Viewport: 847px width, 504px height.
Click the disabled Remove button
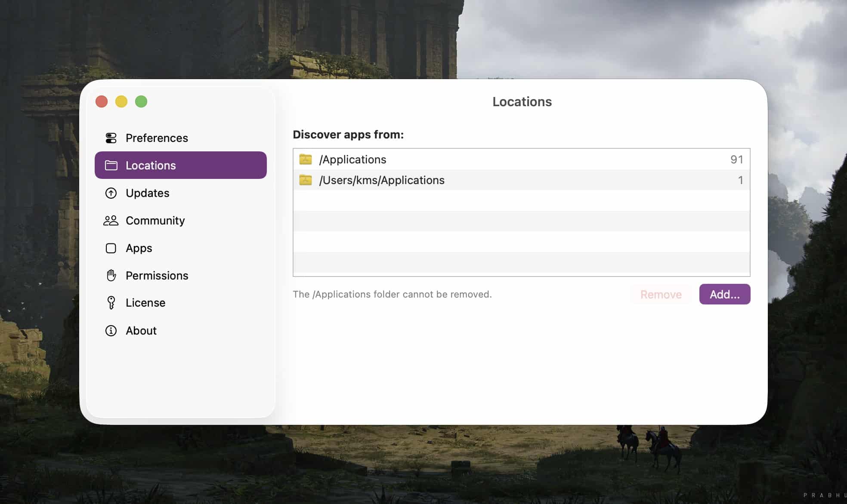pyautogui.click(x=661, y=295)
